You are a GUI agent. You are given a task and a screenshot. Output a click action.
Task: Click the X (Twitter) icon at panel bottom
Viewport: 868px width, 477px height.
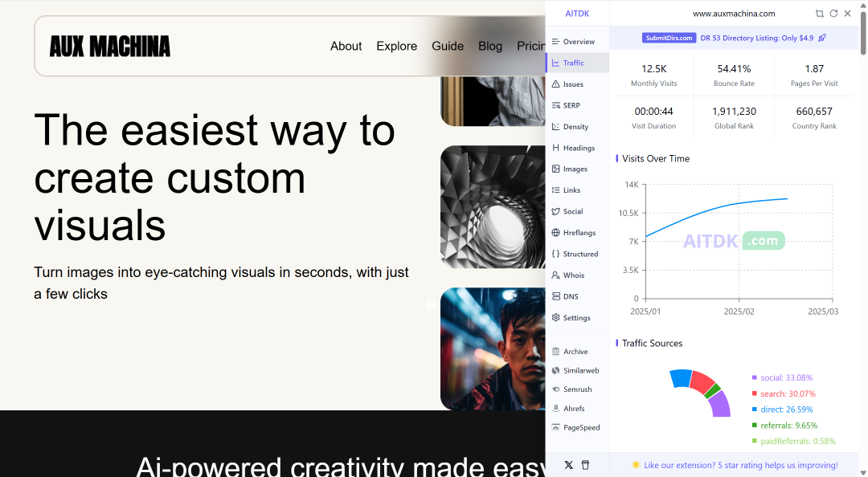pyautogui.click(x=568, y=465)
